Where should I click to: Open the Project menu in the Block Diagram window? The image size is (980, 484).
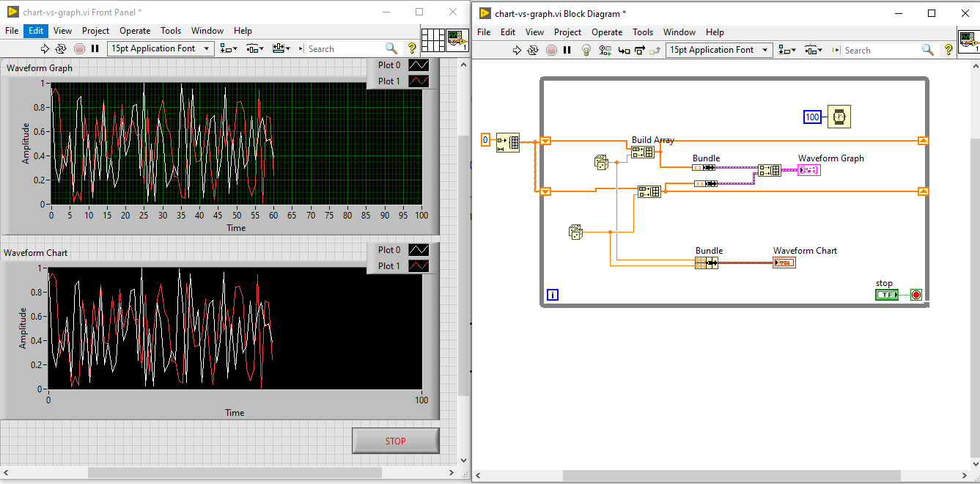567,32
